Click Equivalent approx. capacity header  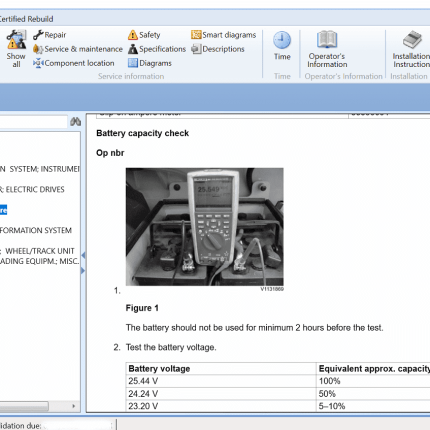(x=374, y=369)
